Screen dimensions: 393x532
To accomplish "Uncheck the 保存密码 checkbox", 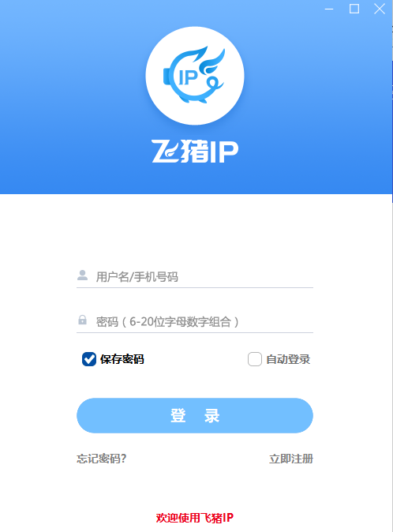I will [x=89, y=359].
